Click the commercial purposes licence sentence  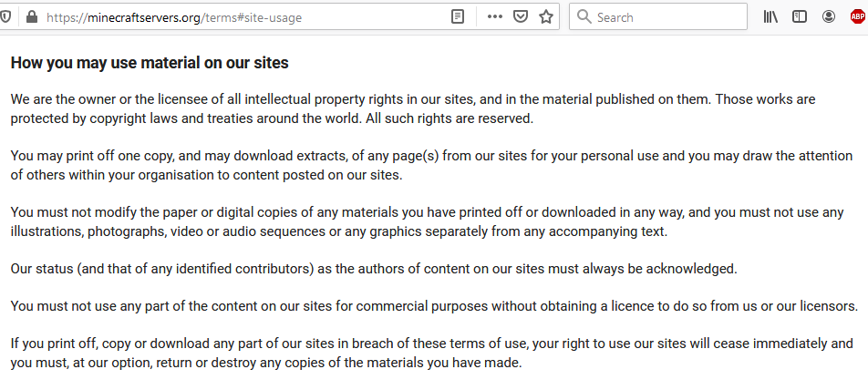[x=435, y=306]
